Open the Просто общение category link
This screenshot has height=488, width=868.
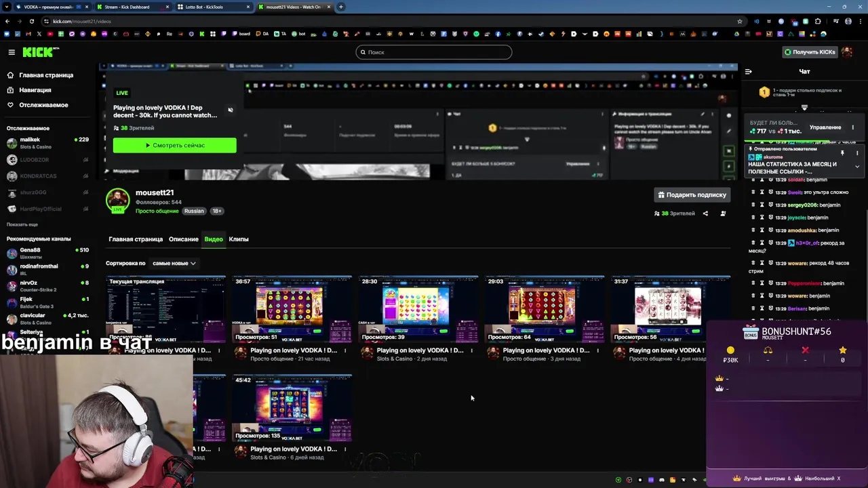point(157,211)
